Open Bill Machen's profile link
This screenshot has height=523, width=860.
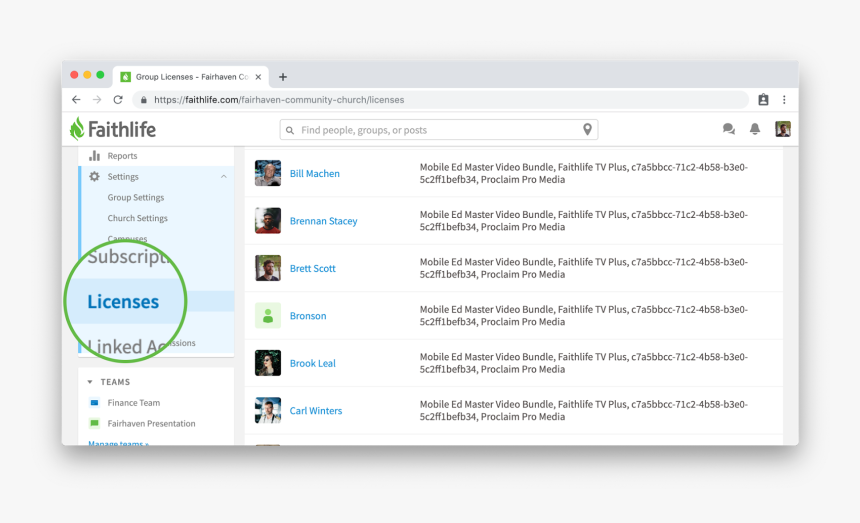click(x=315, y=173)
